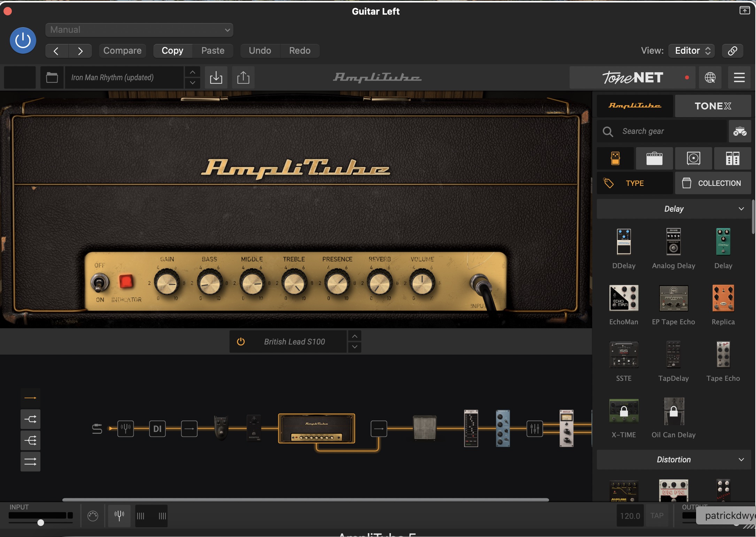756x537 pixels.
Task: Click the Copy button
Action: [x=172, y=51]
